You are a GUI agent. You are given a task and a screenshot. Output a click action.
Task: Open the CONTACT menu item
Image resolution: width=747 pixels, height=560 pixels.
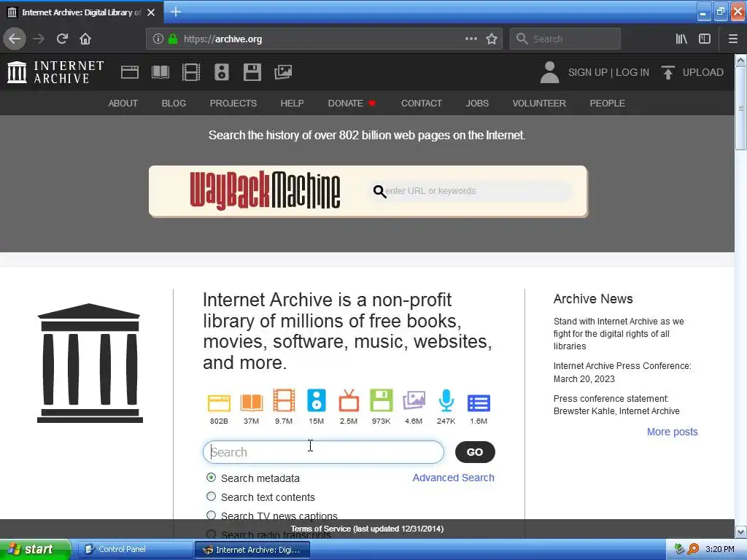pos(422,104)
